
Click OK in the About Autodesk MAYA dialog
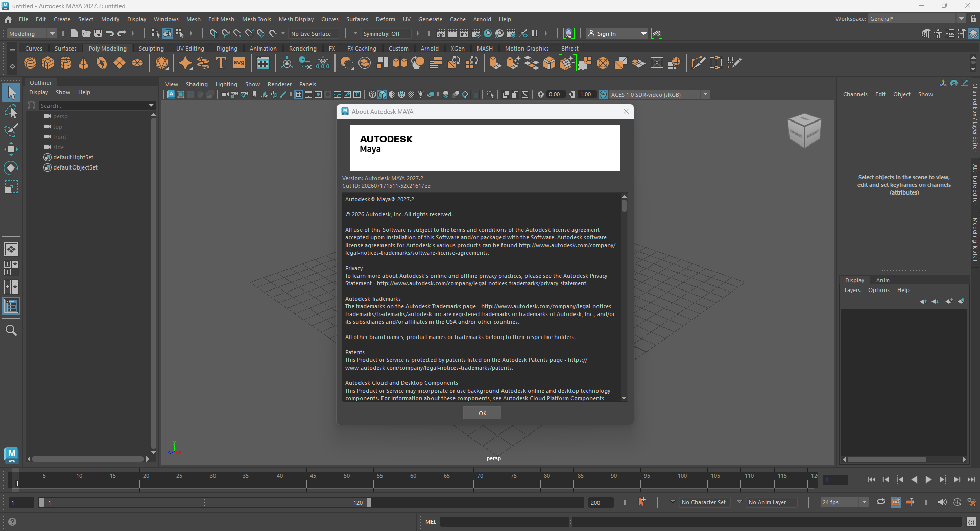(x=482, y=413)
